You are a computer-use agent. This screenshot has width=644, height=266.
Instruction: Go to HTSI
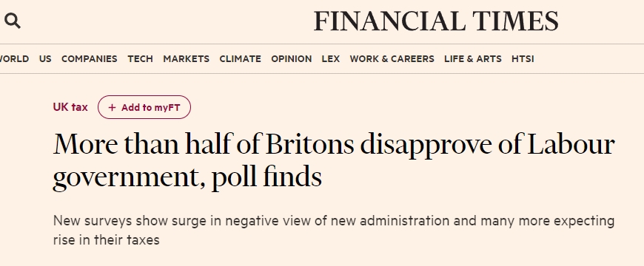[x=523, y=59]
